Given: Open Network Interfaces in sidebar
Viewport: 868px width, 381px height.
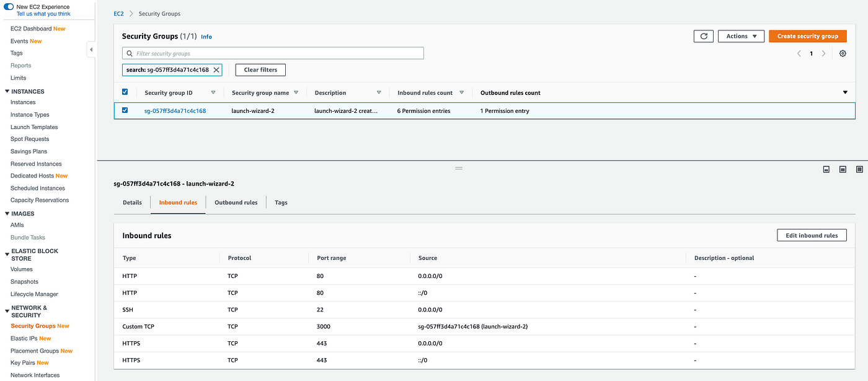Looking at the screenshot, I should coord(35,375).
